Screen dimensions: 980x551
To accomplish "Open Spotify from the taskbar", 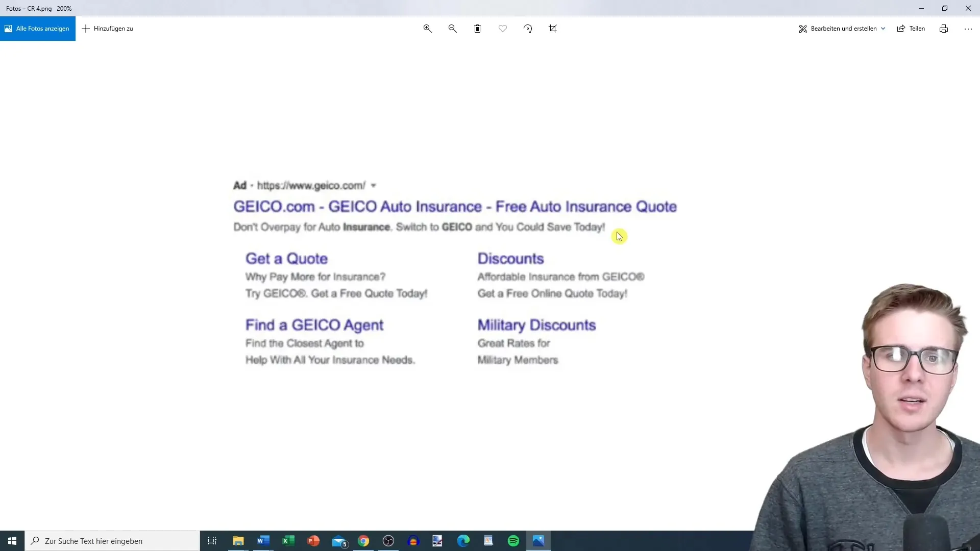I will tap(513, 541).
